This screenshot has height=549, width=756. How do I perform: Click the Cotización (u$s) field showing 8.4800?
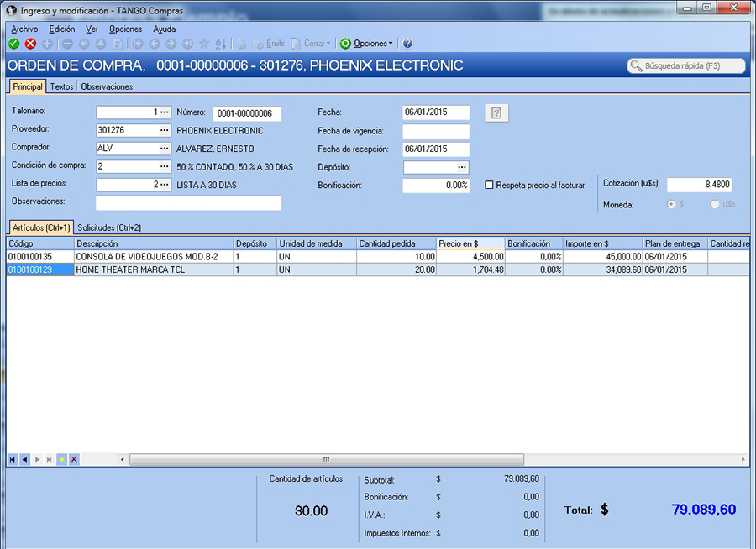tap(699, 185)
